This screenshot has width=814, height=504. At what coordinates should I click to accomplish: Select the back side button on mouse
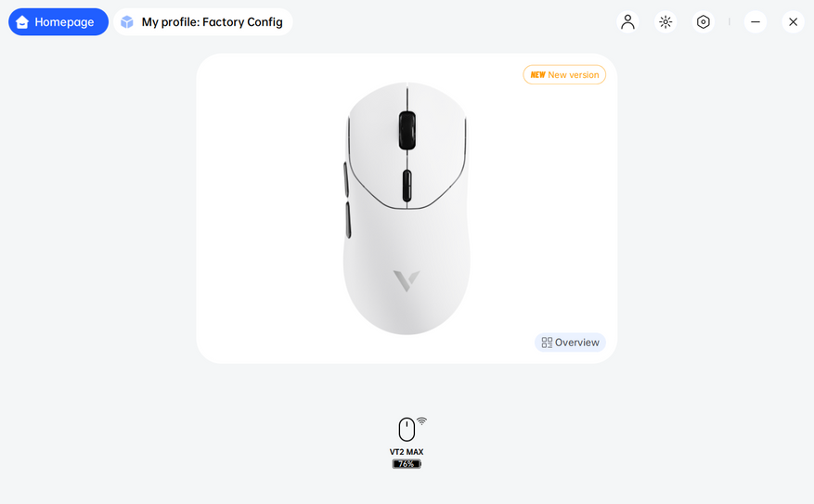click(348, 220)
